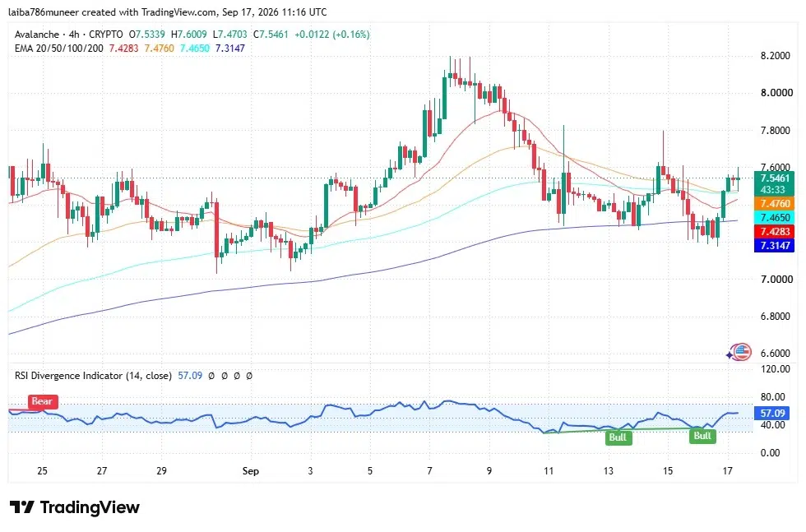806x532 pixels.
Task: Click the 15 date label on the time axis
Action: (x=667, y=471)
